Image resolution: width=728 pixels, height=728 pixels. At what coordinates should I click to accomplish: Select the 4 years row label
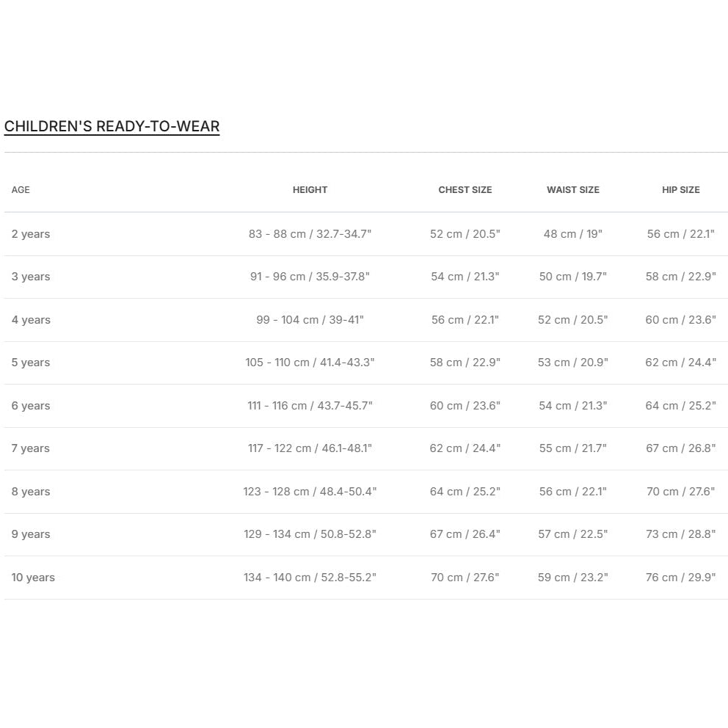[31, 320]
